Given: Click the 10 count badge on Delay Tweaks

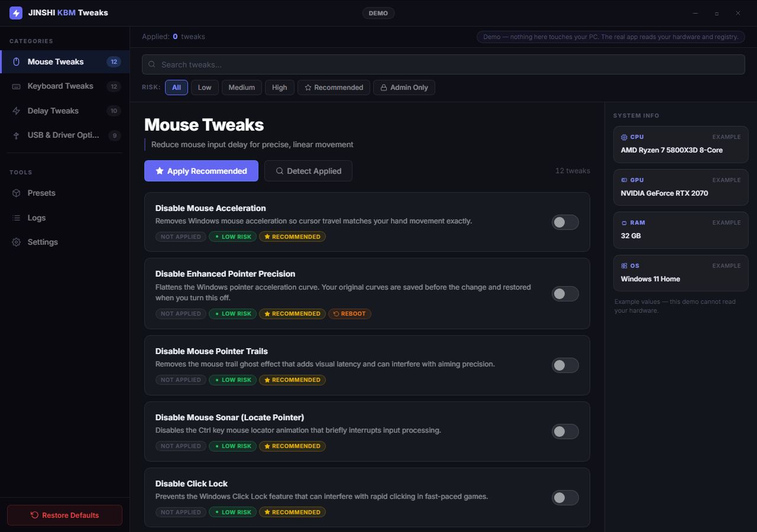Looking at the screenshot, I should point(114,111).
